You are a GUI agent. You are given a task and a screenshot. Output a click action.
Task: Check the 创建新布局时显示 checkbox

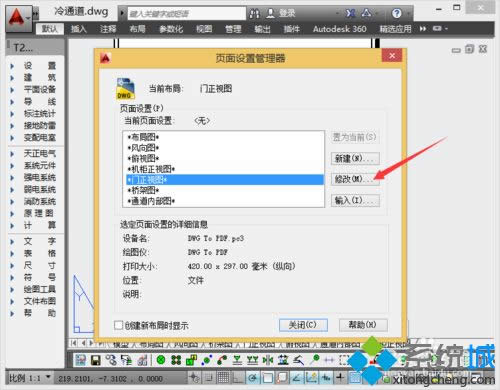(x=118, y=325)
